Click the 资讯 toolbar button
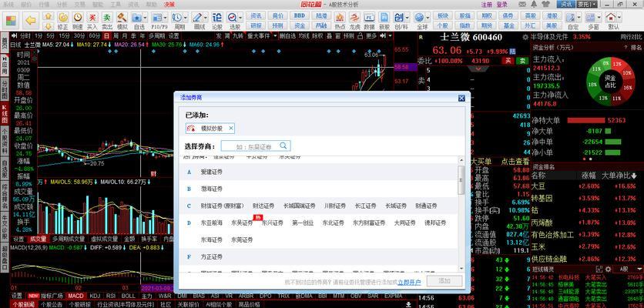Screen dimensions: 644x308 click(x=256, y=15)
